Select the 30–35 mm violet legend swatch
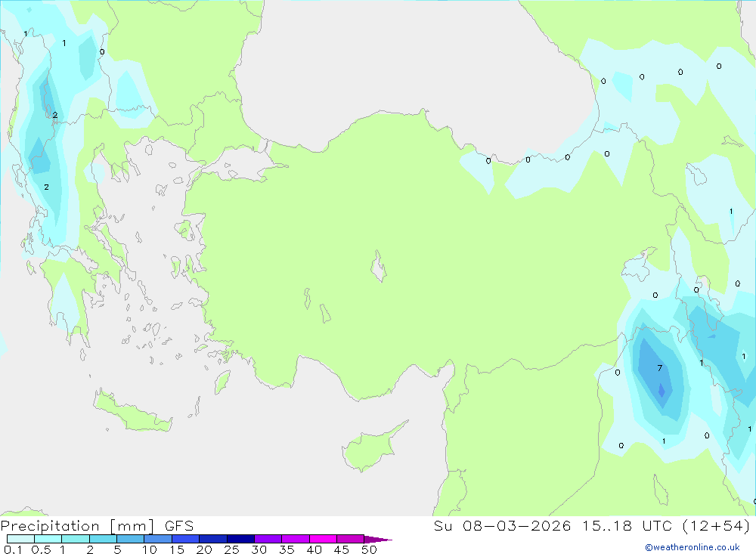Viewport: 756px width, 554px height. pyautogui.click(x=268, y=539)
